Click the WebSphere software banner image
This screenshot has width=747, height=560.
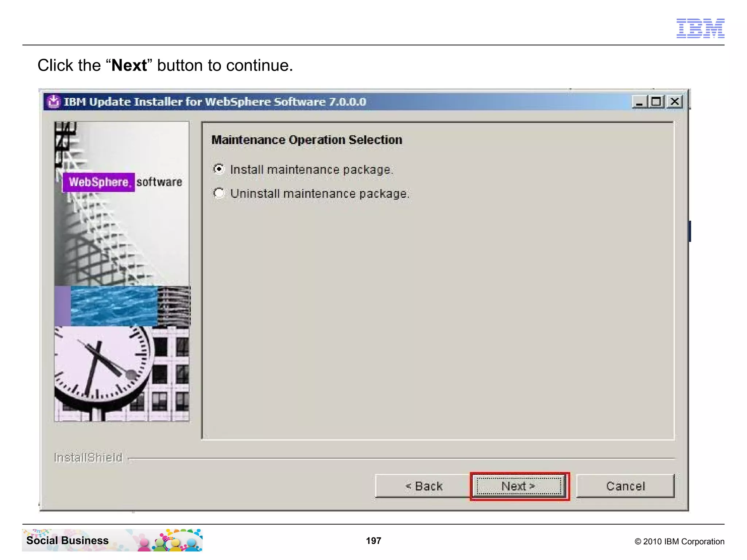tap(122, 271)
